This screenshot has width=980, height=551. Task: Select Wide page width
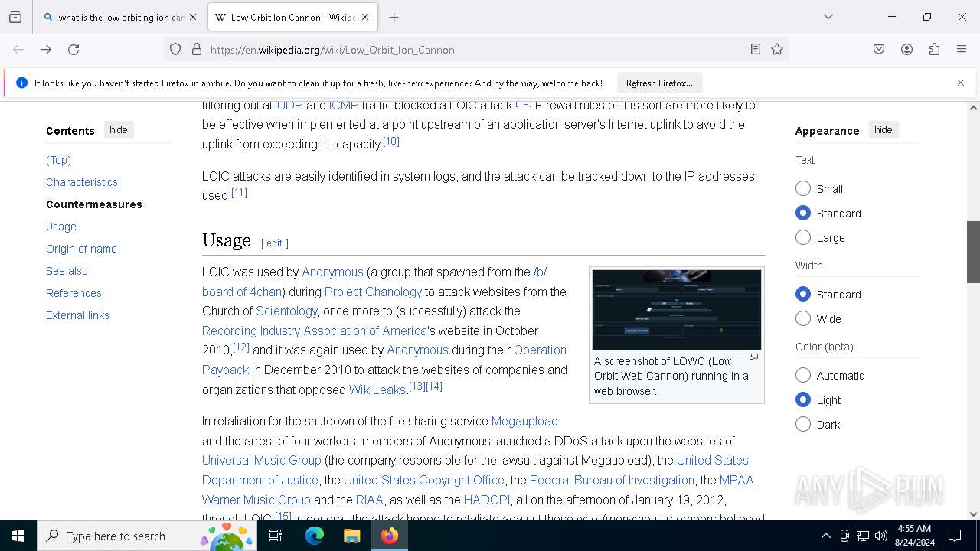(803, 318)
